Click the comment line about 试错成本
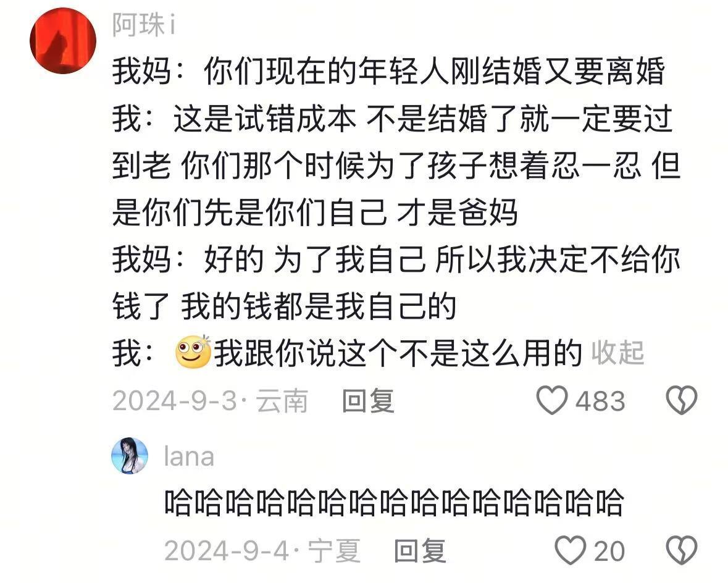 click(x=392, y=119)
